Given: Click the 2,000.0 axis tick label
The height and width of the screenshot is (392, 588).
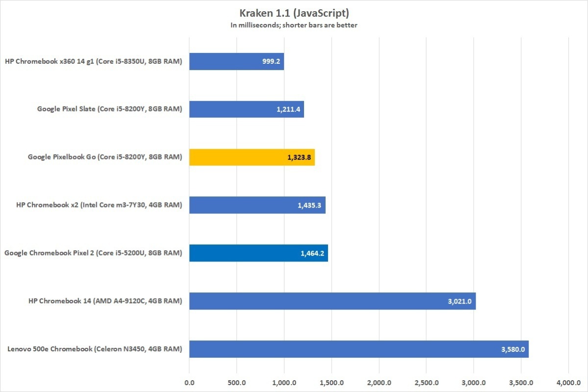Looking at the screenshot, I should click(379, 381).
